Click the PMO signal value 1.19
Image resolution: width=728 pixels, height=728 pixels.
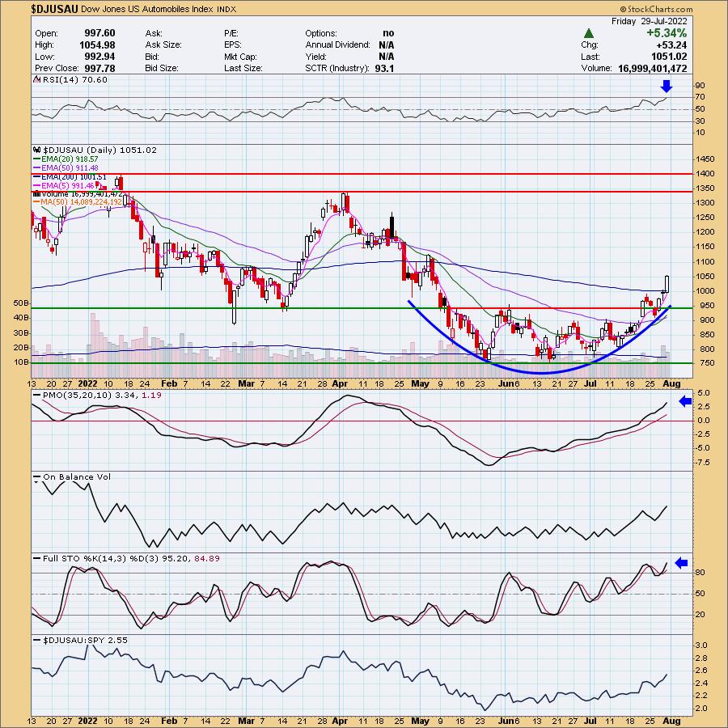[x=151, y=395]
